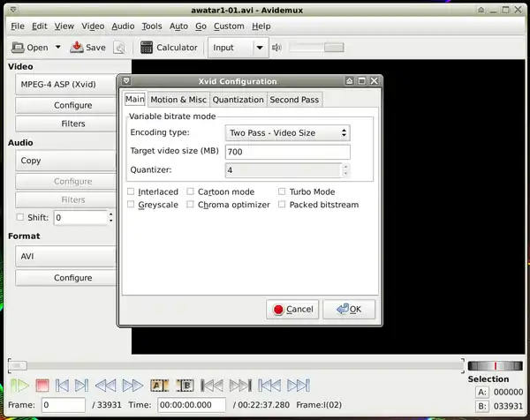Go to the last frame

click(x=298, y=386)
